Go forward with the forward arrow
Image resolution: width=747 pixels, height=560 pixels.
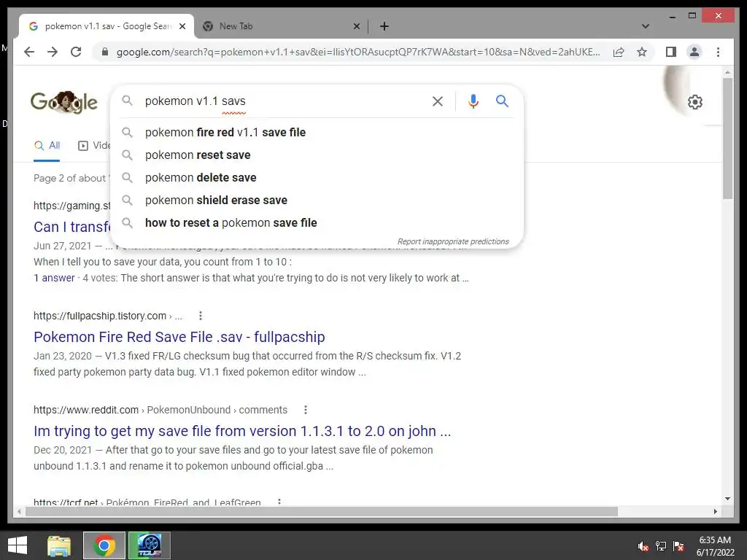(x=53, y=52)
